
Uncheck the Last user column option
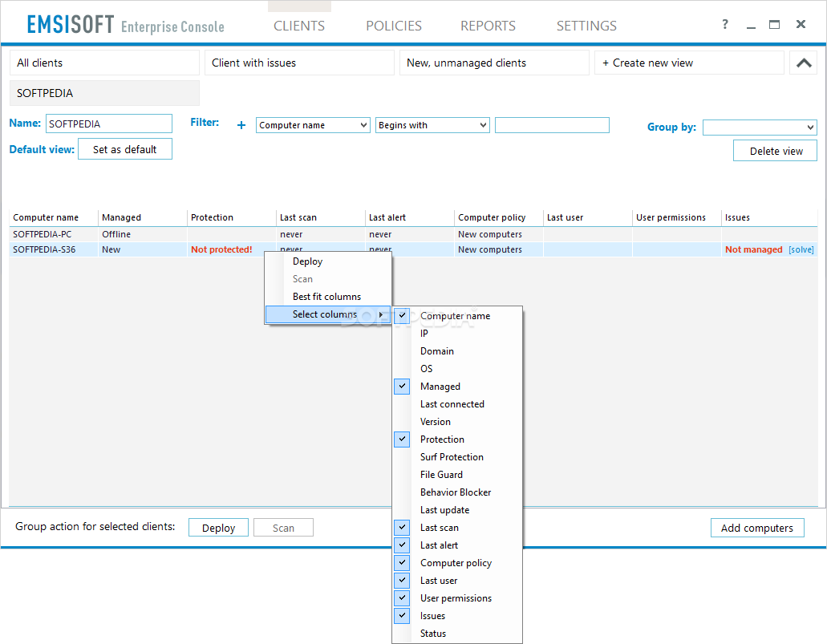402,580
